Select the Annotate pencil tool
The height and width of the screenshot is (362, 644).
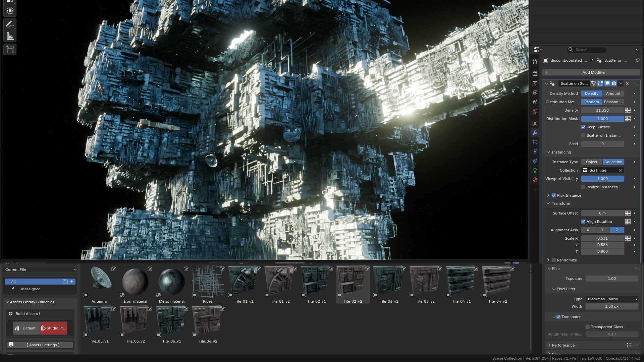pos(10,24)
